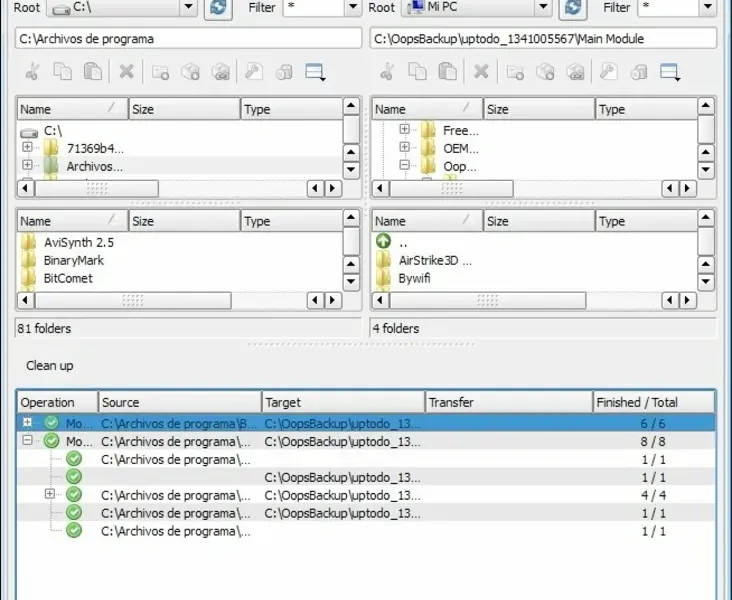
Task: Click green check icon of the 8 / 8 operation
Action: [51, 441]
